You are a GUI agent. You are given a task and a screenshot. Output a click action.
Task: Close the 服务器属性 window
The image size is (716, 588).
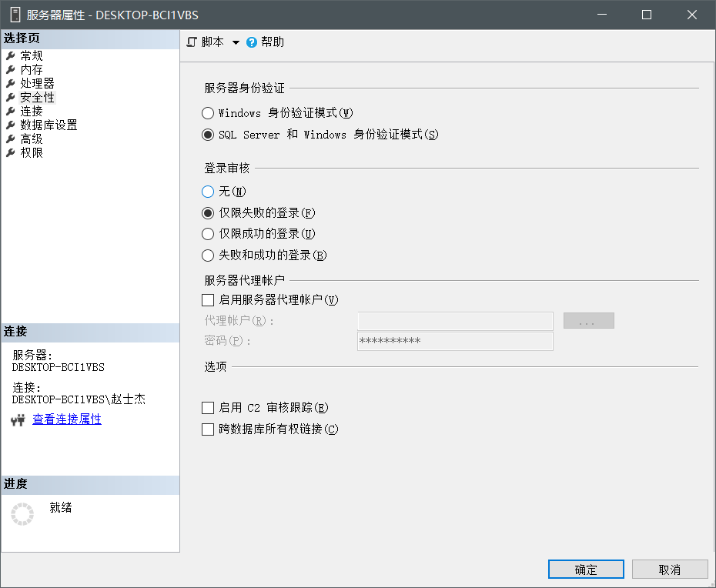pos(692,15)
